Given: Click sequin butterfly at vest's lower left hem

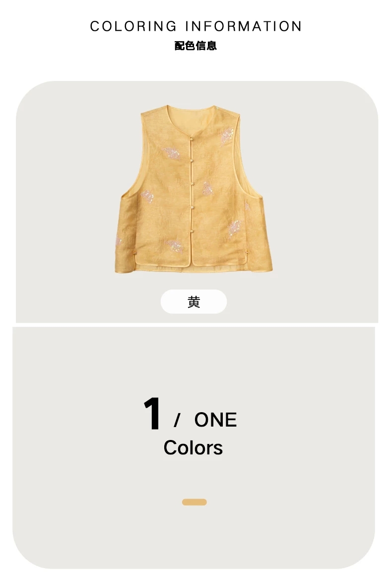Looking at the screenshot, I should coord(174,246).
